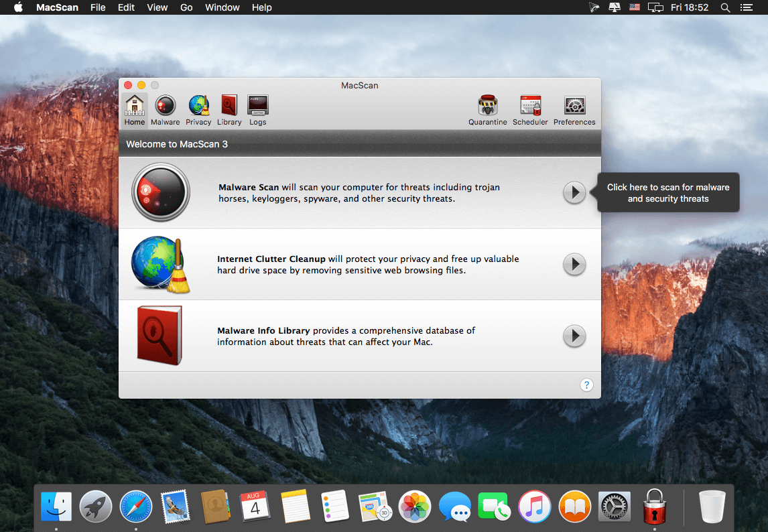Click the large radar Malware Scan icon
Image resolution: width=768 pixels, height=532 pixels.
161,192
